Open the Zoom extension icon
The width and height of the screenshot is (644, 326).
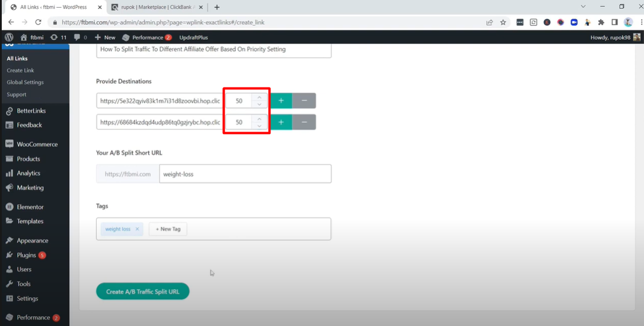(574, 22)
